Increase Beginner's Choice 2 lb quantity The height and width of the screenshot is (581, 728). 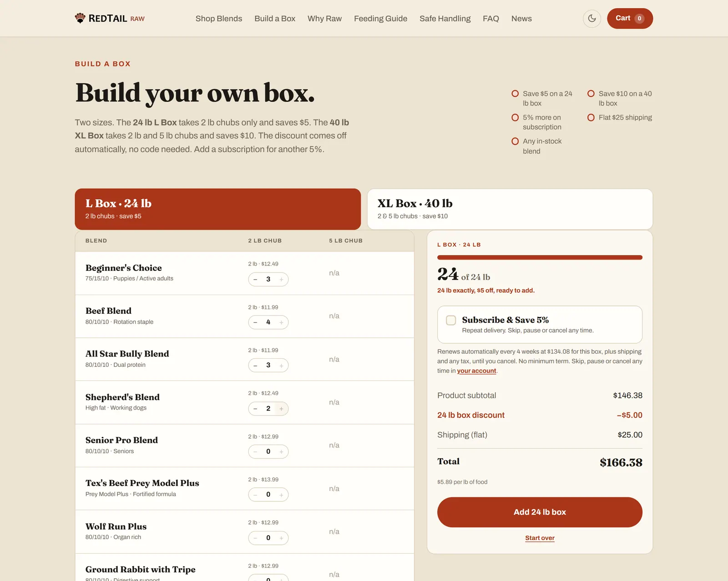[x=281, y=279]
